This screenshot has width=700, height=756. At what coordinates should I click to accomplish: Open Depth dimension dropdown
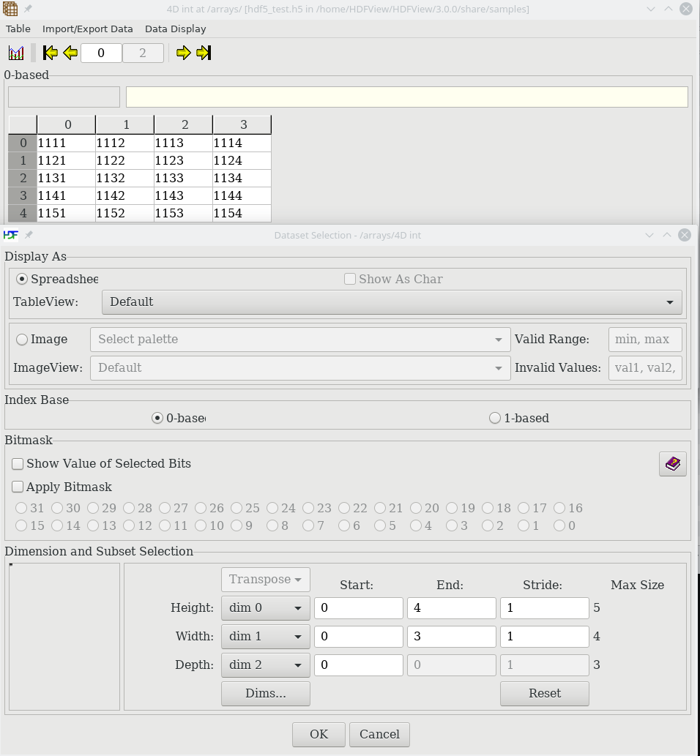(x=265, y=665)
